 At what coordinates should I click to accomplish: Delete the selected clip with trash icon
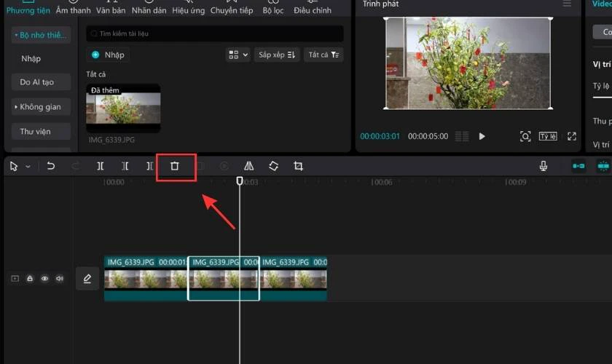coord(174,166)
